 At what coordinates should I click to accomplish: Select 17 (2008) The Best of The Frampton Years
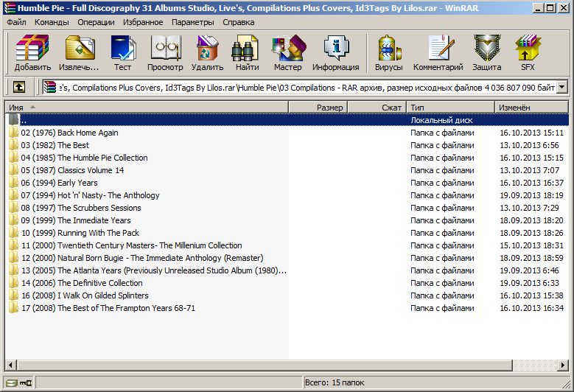[108, 308]
